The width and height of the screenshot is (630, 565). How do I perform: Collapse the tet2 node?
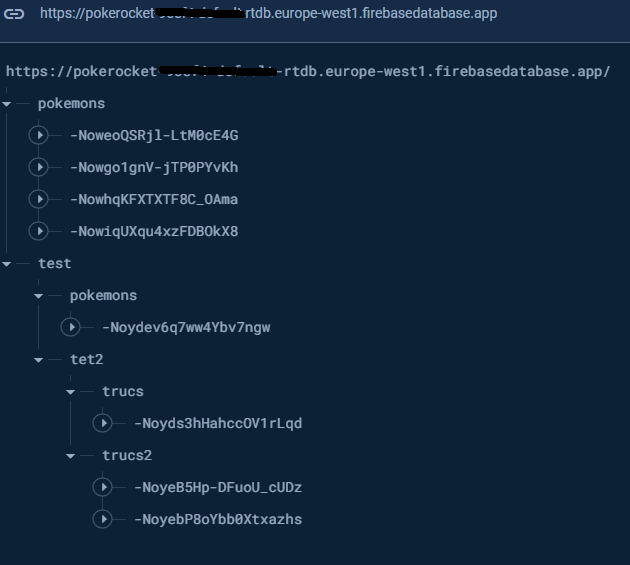tap(40, 359)
